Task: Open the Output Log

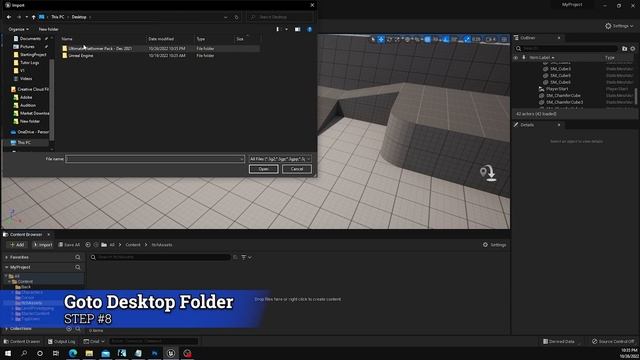Action: pos(62,341)
